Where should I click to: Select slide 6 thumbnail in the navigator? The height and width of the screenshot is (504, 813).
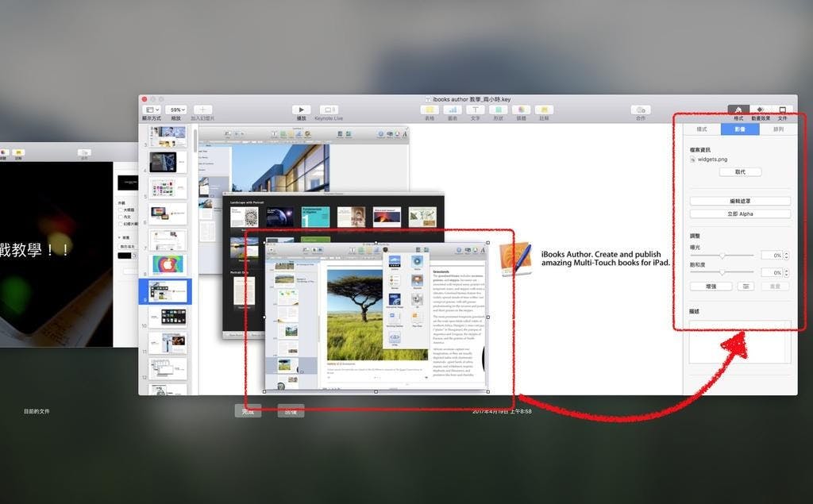(168, 214)
